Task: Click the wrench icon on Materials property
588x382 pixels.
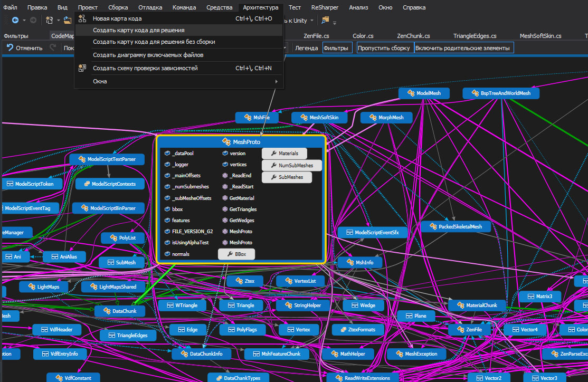Action: (x=273, y=154)
